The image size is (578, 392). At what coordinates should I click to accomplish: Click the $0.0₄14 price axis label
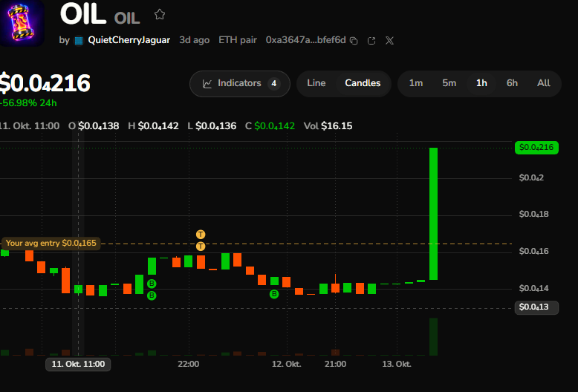click(533, 288)
